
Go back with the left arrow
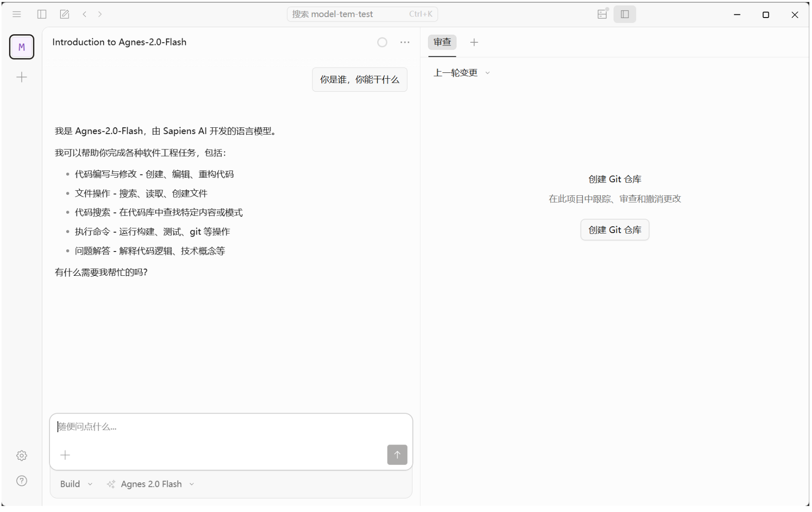[85, 14]
